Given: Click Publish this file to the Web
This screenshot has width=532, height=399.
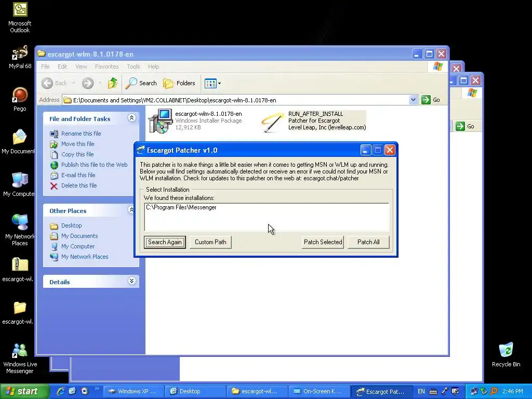Looking at the screenshot, I should [95, 165].
